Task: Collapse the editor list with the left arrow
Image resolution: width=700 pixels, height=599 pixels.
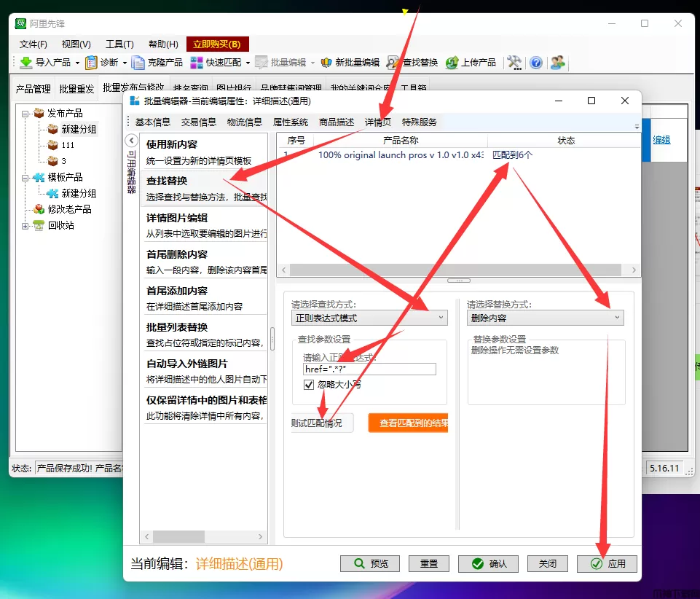Action: click(x=131, y=141)
